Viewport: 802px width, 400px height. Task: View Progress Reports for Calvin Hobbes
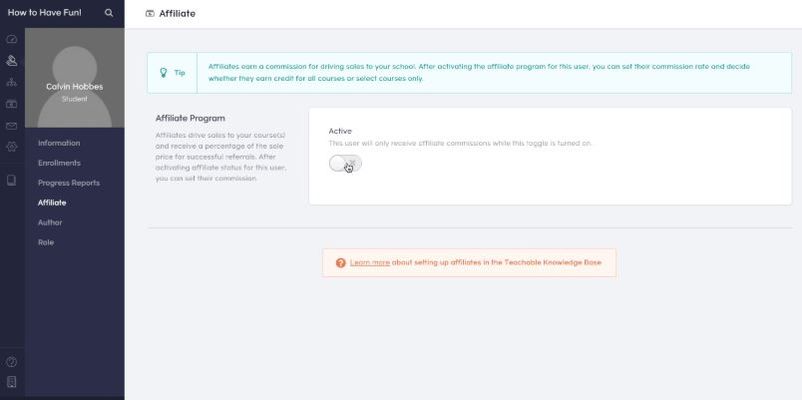[69, 183]
